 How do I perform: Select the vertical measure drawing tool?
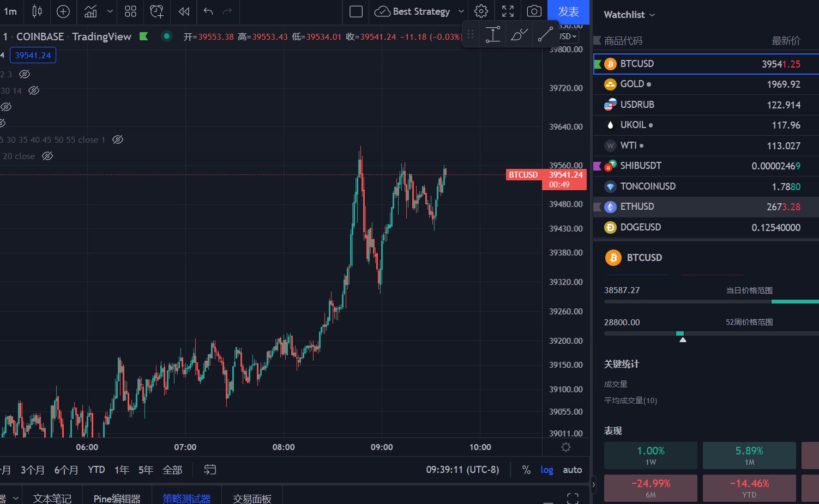click(493, 35)
